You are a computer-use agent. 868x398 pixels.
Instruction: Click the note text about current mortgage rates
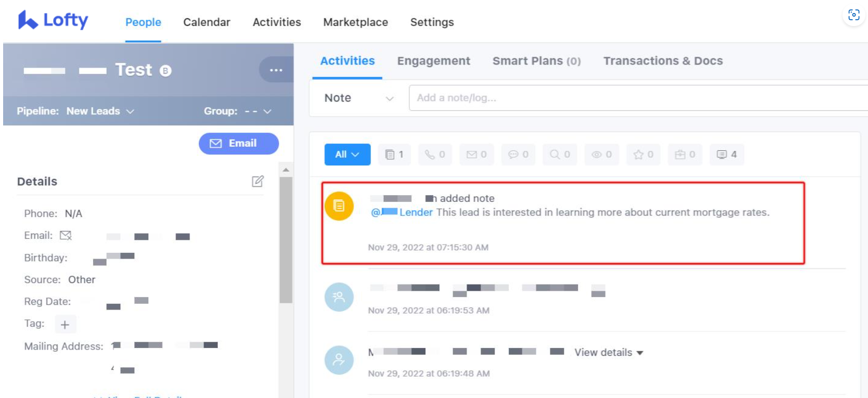[x=602, y=212]
